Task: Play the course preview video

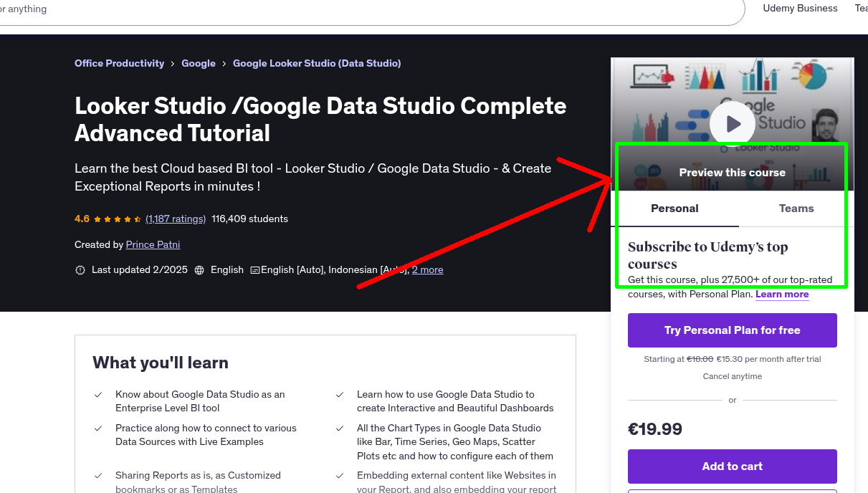Action: [x=732, y=123]
